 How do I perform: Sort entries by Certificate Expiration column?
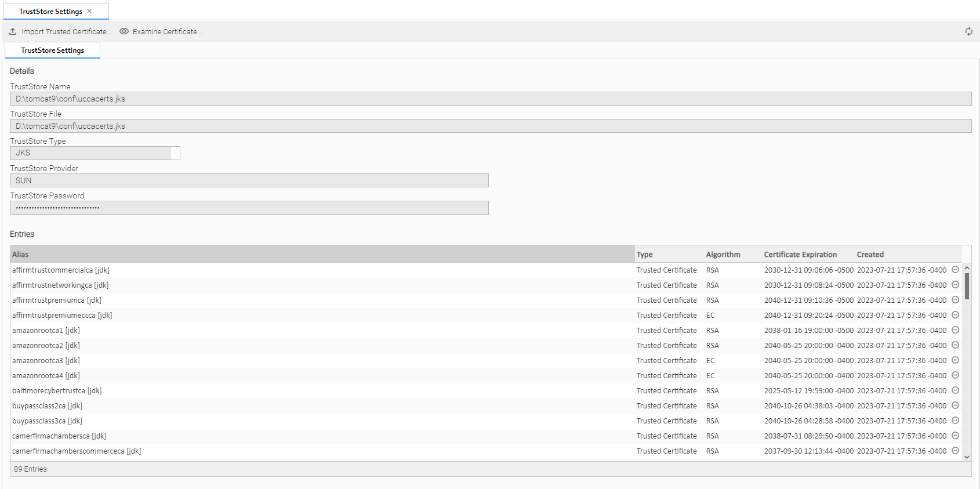pos(800,255)
